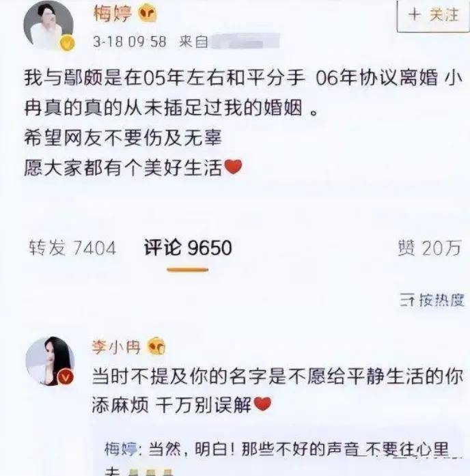Tap the heart emoji in 李小冉's comment
The image size is (470, 476).
point(262,404)
